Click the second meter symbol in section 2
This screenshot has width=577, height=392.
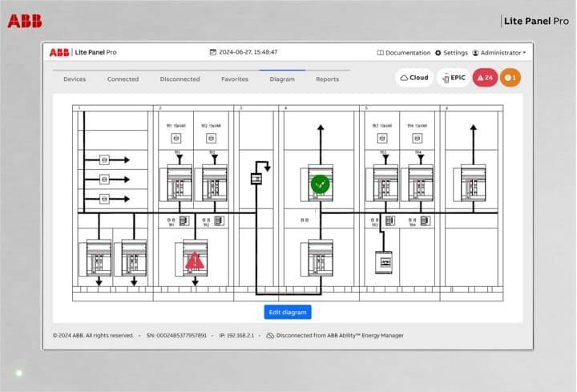tap(212, 139)
